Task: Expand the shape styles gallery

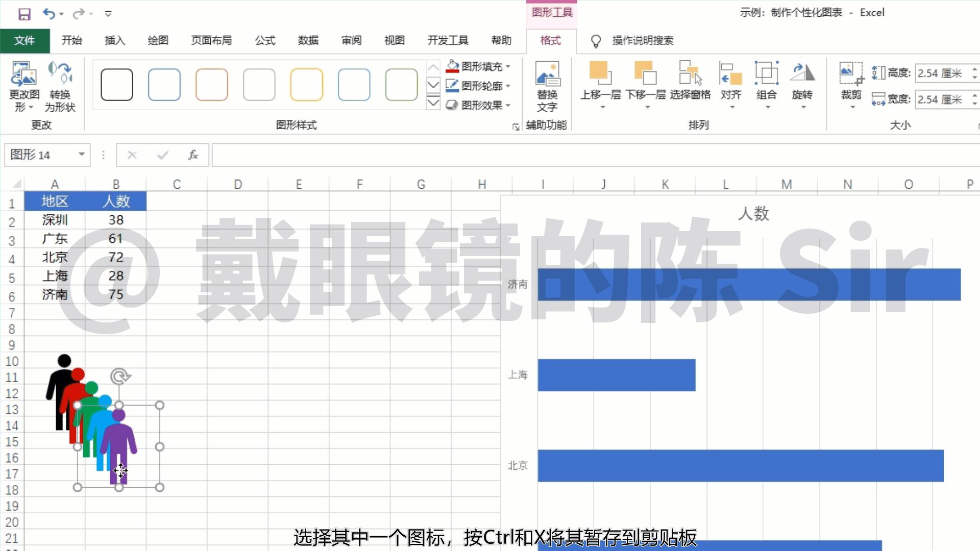Action: coord(433,103)
